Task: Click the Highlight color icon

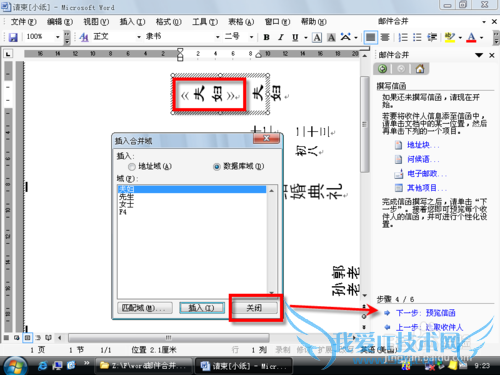Action: click(x=450, y=37)
